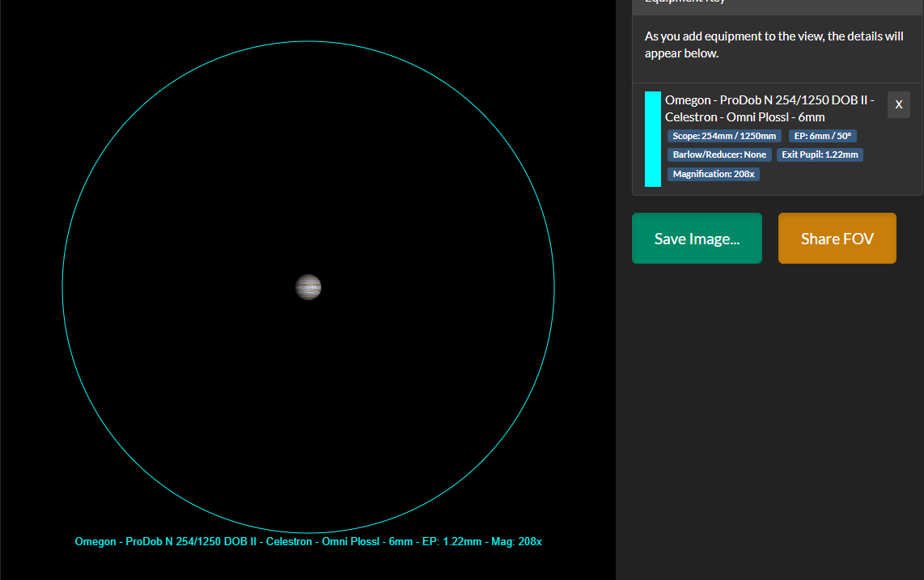Select the Barlow/Reducer: None badge
924x580 pixels.
point(719,155)
